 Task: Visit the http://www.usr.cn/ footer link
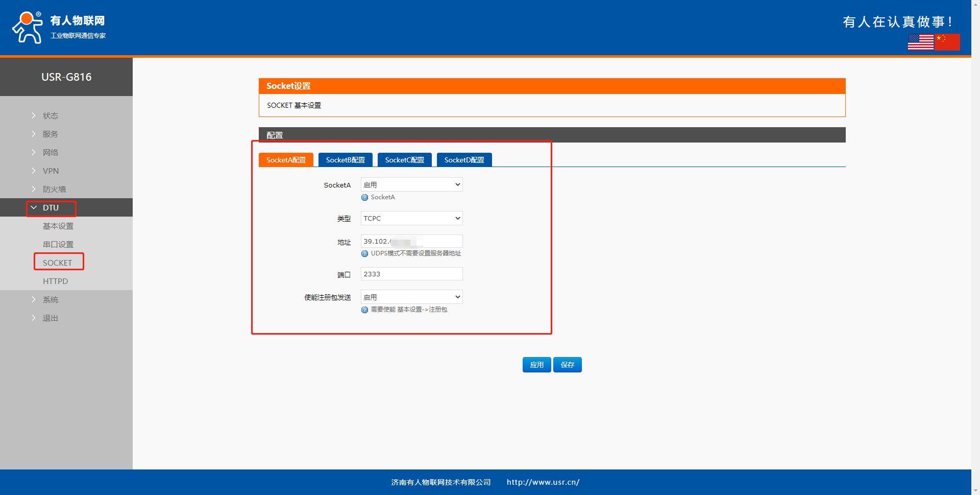click(543, 482)
